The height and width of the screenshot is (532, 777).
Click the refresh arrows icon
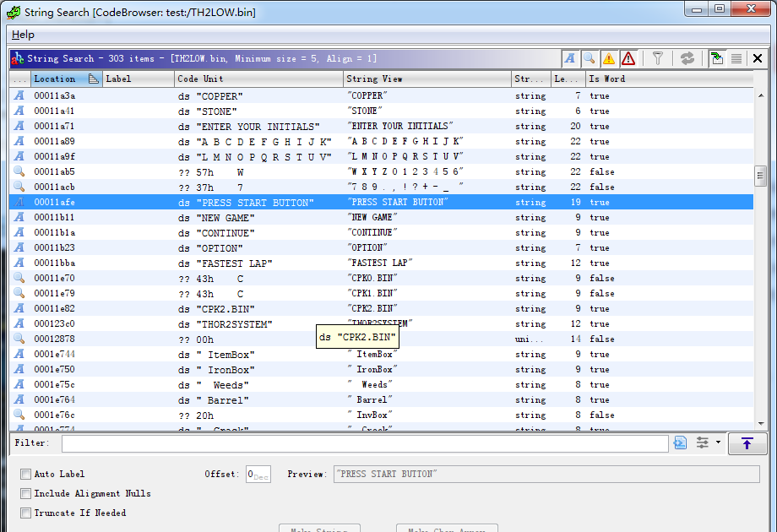687,58
